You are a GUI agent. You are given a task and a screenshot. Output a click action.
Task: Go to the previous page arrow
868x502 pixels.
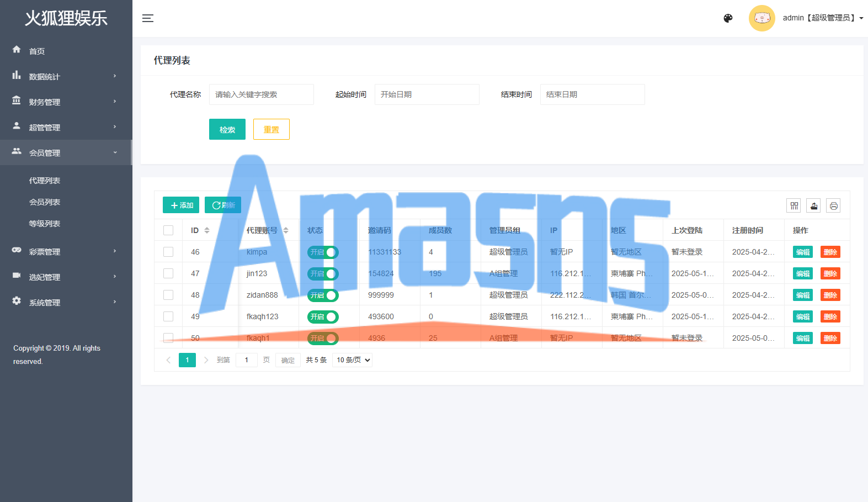coord(168,360)
